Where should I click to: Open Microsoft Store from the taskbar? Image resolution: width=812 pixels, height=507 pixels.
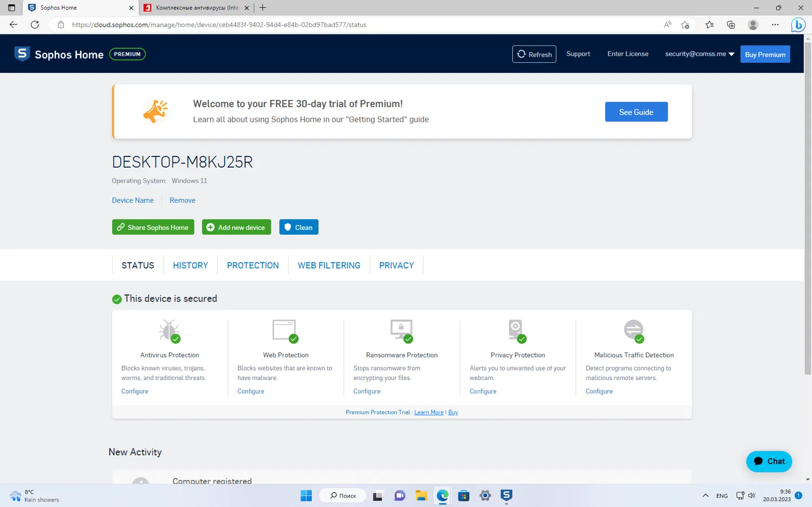[x=463, y=496]
